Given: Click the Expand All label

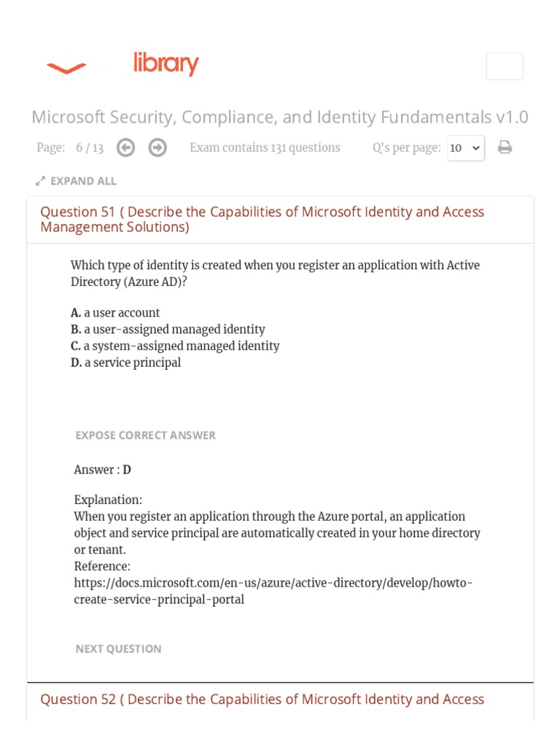Looking at the screenshot, I should (x=83, y=181).
